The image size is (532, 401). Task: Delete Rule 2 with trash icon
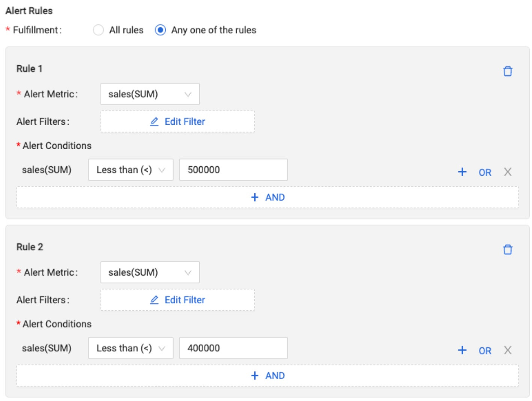coord(507,250)
